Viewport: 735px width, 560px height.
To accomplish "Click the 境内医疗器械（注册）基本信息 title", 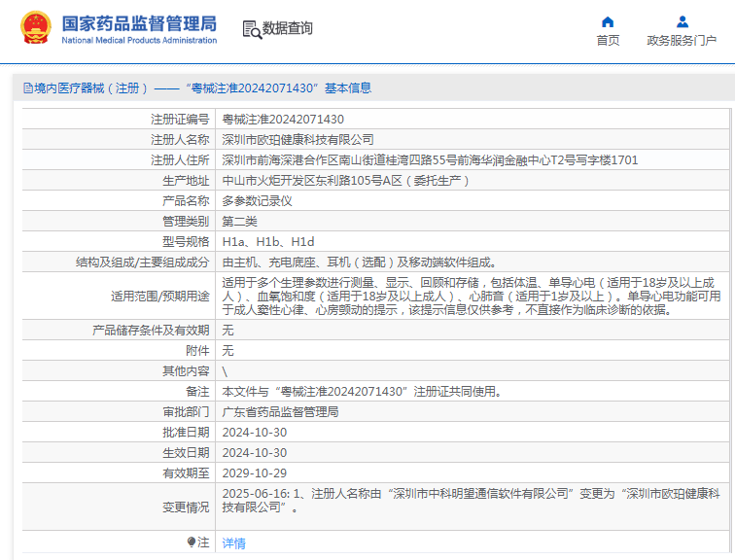I will [x=202, y=88].
